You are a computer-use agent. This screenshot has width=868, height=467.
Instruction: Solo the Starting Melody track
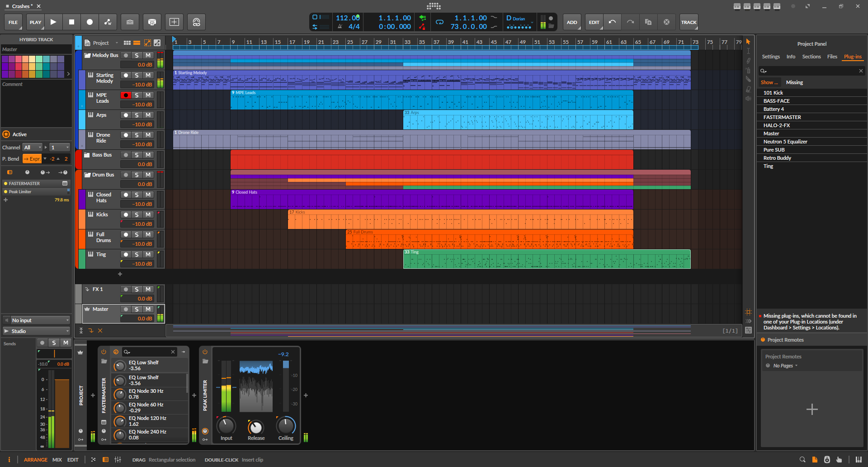coord(137,75)
